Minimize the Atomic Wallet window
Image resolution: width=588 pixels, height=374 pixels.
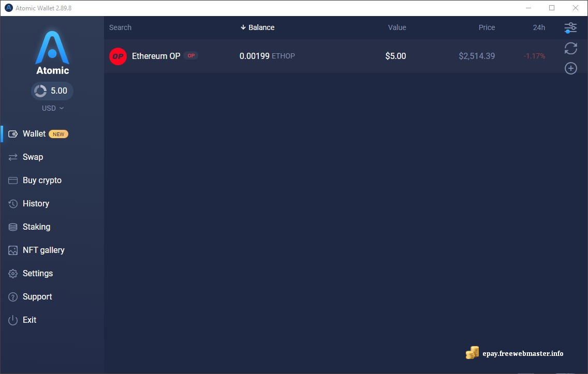click(x=528, y=8)
